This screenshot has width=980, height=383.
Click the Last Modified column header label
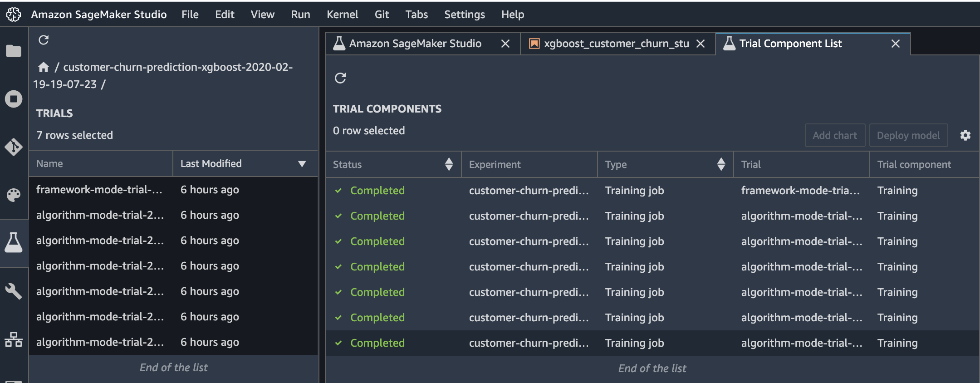tap(211, 163)
